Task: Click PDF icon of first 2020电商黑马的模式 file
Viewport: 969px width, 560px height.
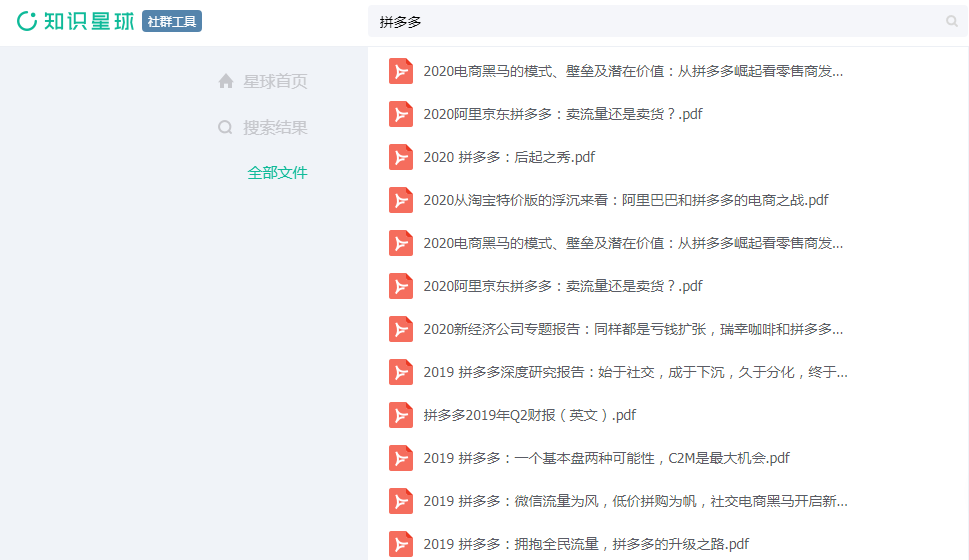Action: tap(400, 71)
